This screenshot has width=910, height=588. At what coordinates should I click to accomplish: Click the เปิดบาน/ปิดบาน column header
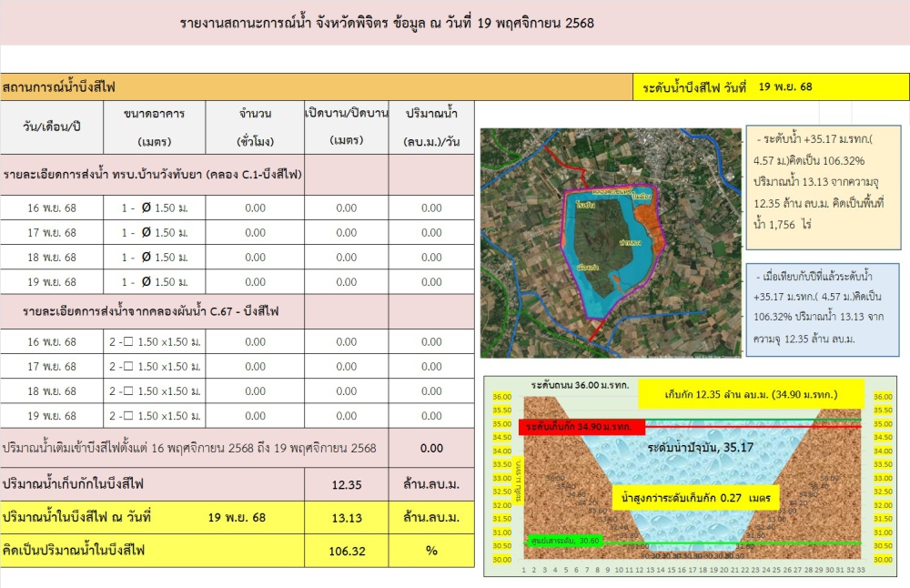[x=347, y=127]
